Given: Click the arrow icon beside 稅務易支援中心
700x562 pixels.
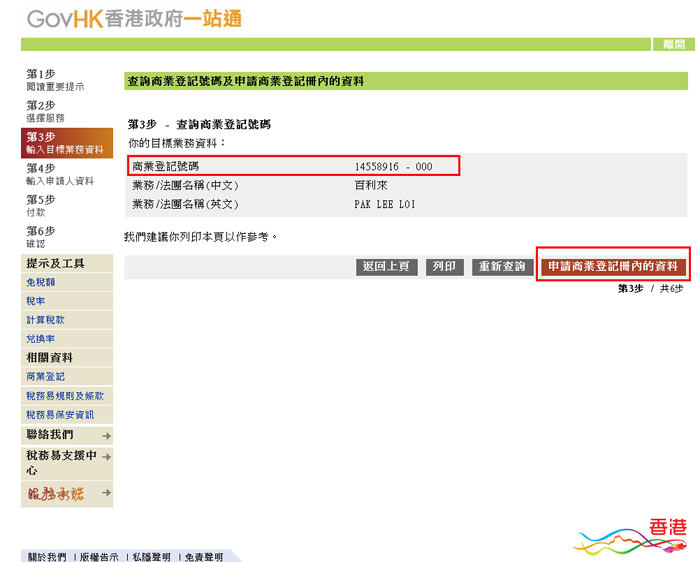Looking at the screenshot, I should pyautogui.click(x=106, y=457).
